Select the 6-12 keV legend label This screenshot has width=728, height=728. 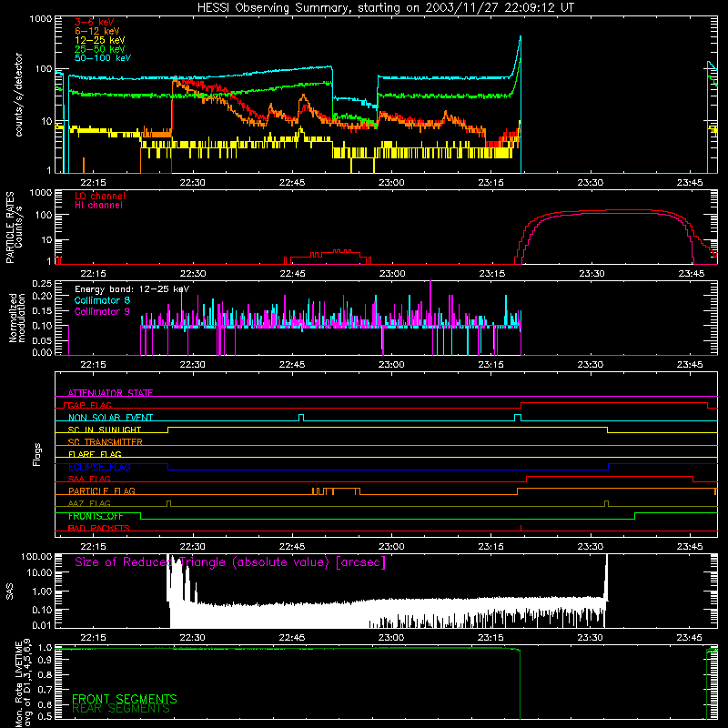tap(97, 31)
